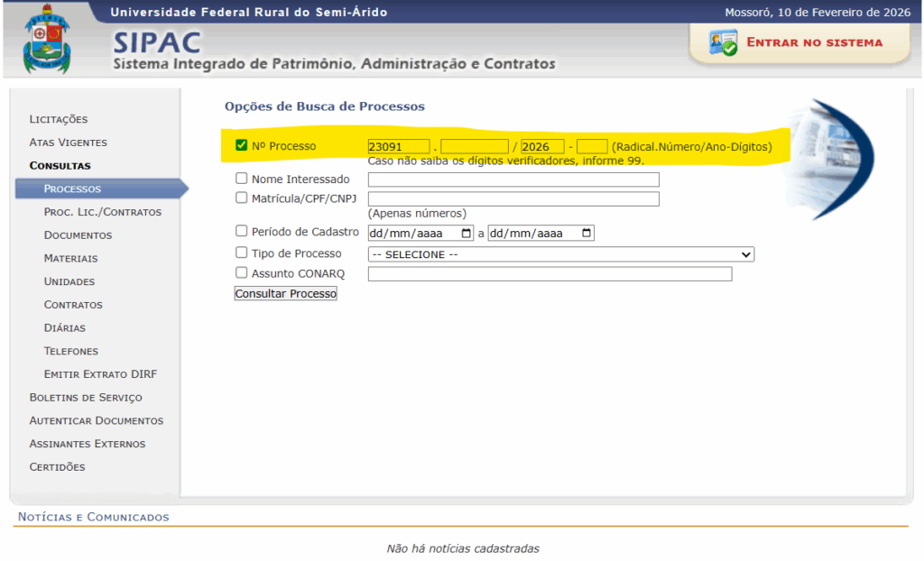The width and height of the screenshot is (924, 561).
Task: Click the UFERSA crest logo
Action: pos(45,40)
